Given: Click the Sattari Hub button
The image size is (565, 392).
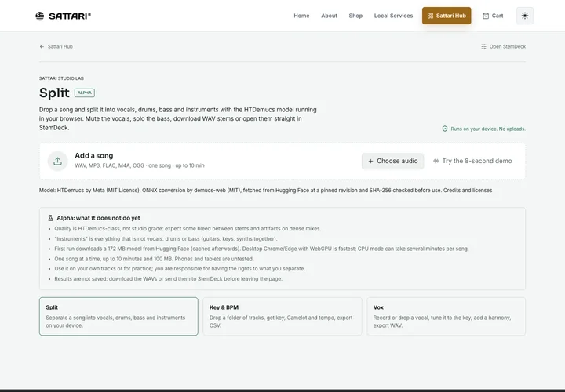Looking at the screenshot, I should click(447, 16).
